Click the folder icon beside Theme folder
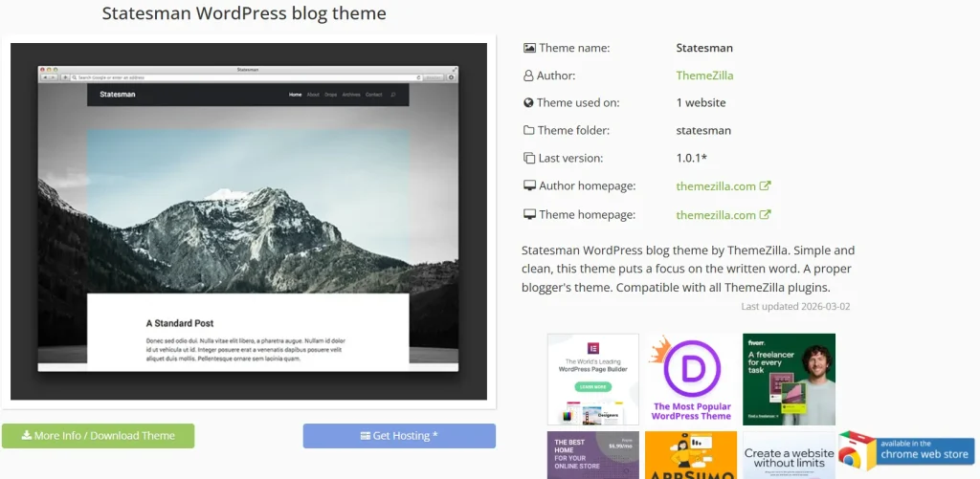 coord(528,131)
